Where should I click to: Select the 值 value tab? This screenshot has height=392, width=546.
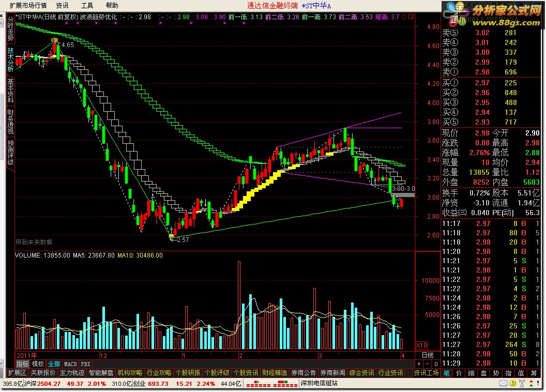(521, 373)
